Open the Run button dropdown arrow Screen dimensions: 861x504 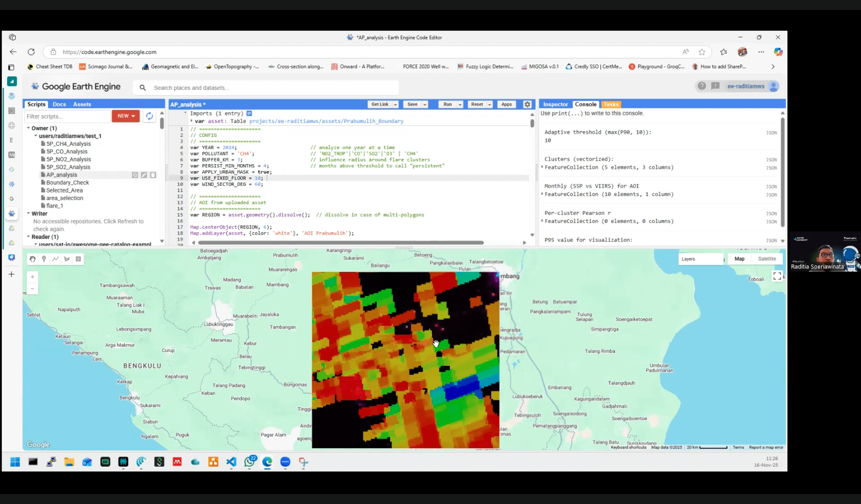460,105
